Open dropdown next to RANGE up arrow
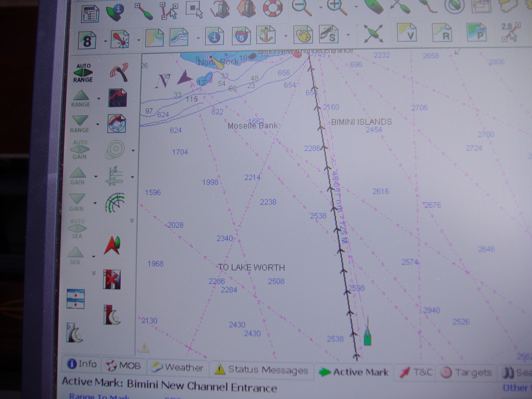Image resolution: width=532 pixels, height=399 pixels. click(99, 98)
